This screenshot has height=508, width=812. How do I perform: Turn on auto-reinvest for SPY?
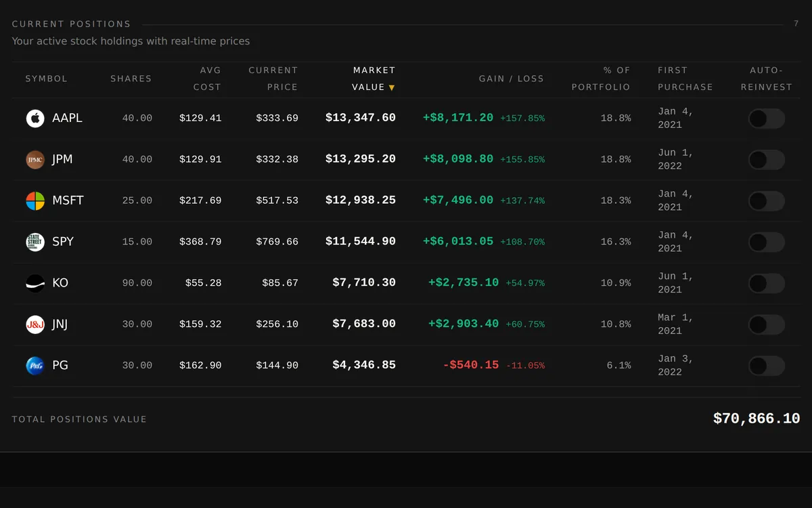pyautogui.click(x=767, y=242)
